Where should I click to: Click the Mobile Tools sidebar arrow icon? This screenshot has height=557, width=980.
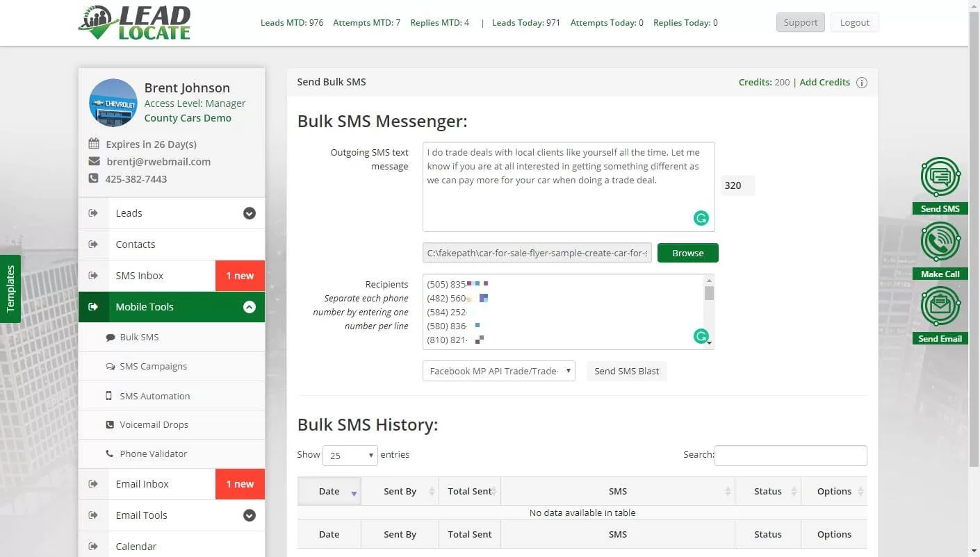[93, 307]
